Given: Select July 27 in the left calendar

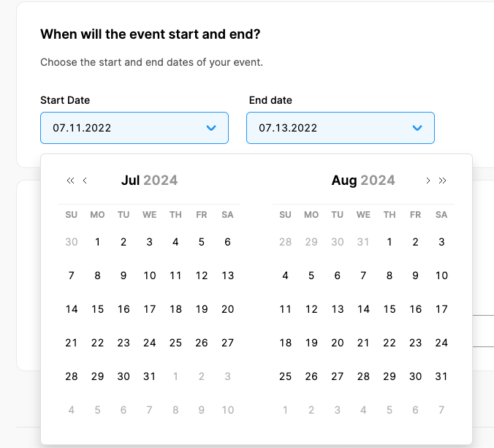Looking at the screenshot, I should pos(227,343).
